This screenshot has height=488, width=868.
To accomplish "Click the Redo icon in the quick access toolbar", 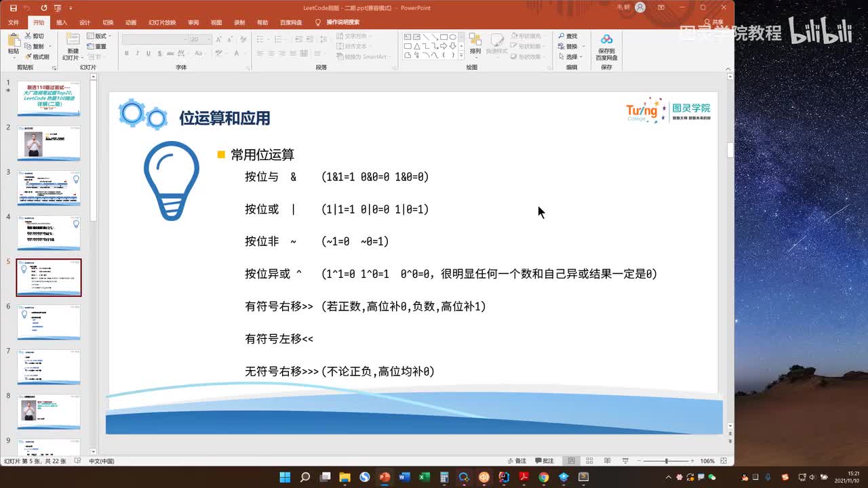I will coord(43,7).
